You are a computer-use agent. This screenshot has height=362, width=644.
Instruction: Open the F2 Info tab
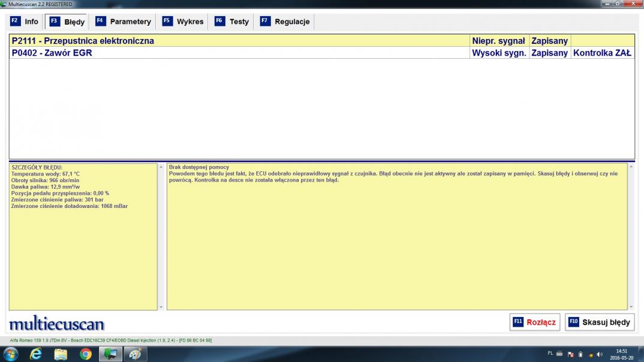point(24,22)
